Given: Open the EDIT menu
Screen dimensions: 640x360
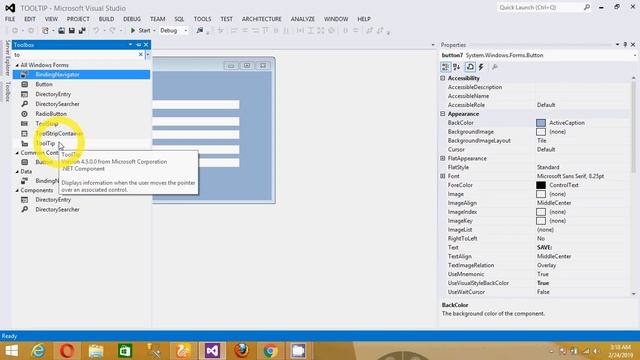Looking at the screenshot, I should [30, 19].
